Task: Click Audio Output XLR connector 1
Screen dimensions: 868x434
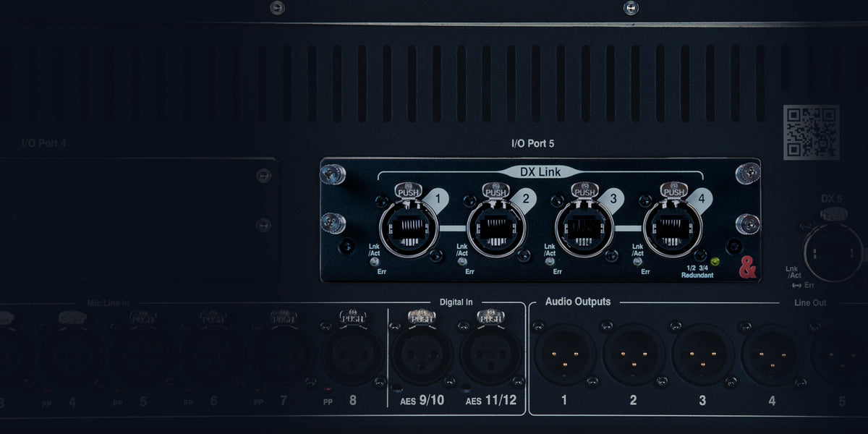Action: [565, 354]
